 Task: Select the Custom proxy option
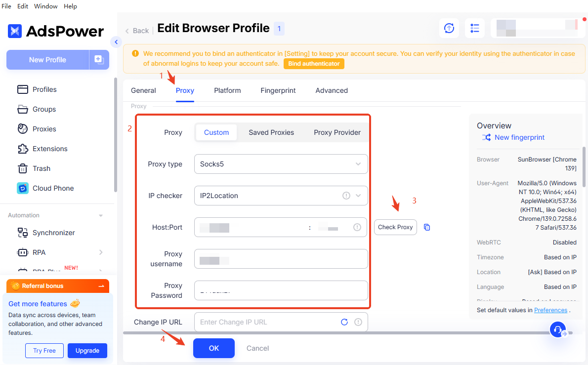coord(216,132)
